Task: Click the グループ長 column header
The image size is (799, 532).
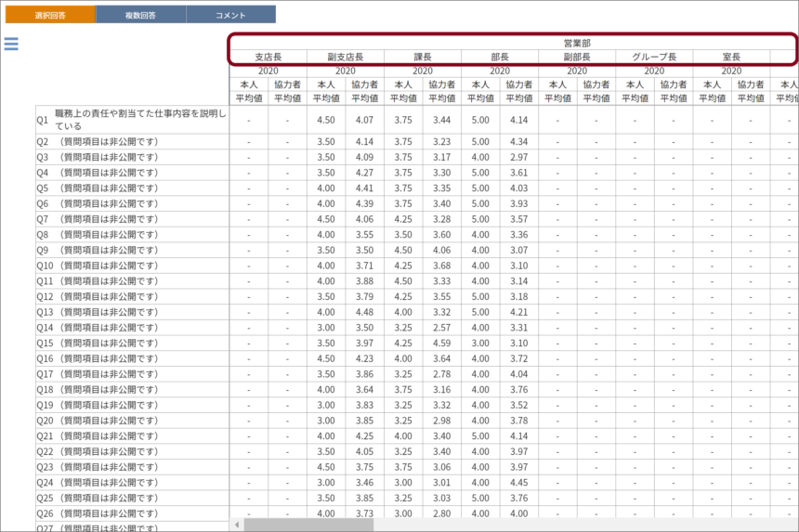Action: (654, 57)
